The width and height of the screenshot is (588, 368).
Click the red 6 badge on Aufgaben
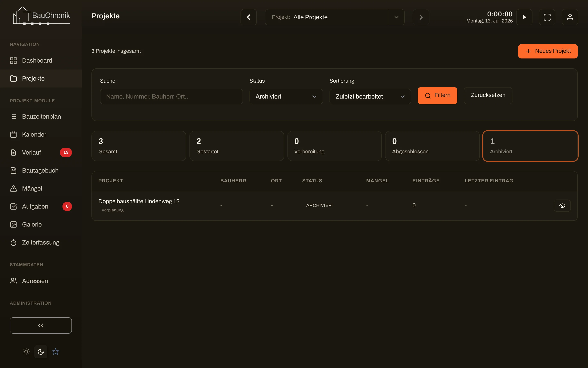(67, 206)
